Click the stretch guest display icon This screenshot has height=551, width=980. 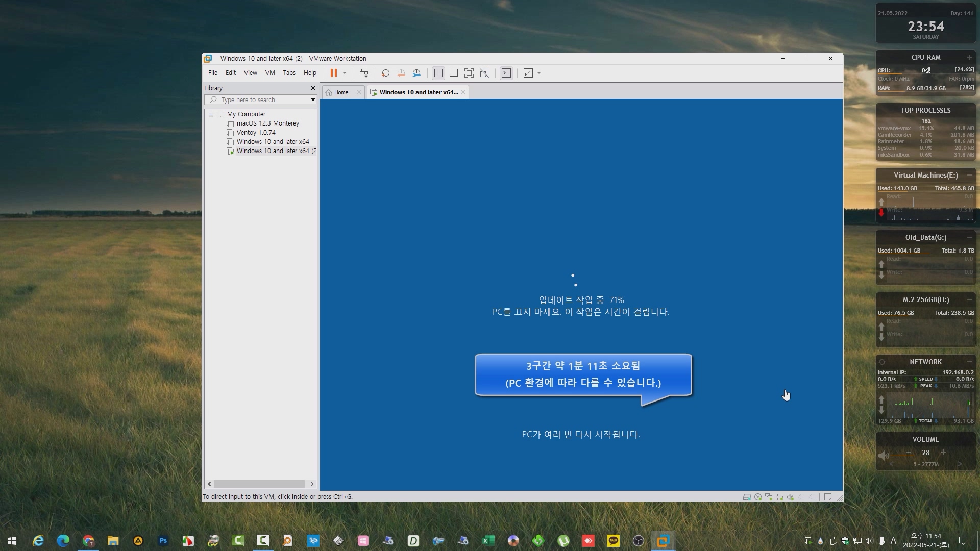[x=528, y=73]
